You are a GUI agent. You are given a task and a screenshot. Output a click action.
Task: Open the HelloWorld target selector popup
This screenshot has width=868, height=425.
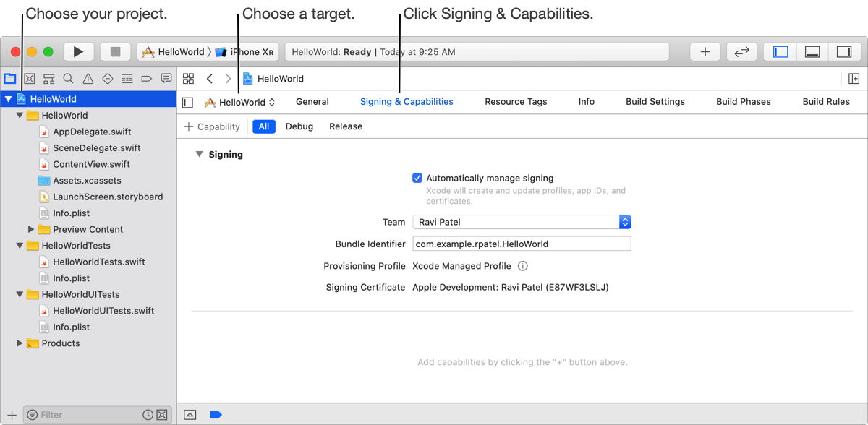click(240, 102)
